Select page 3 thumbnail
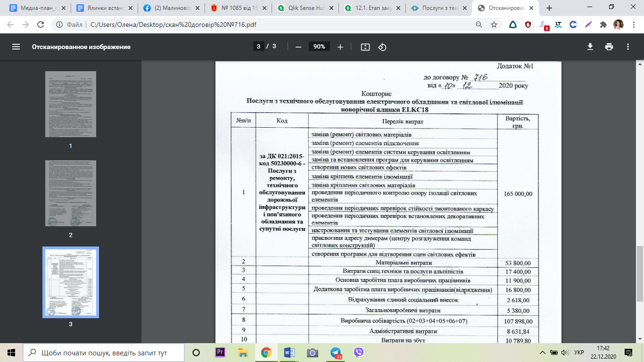 pyautogui.click(x=71, y=282)
